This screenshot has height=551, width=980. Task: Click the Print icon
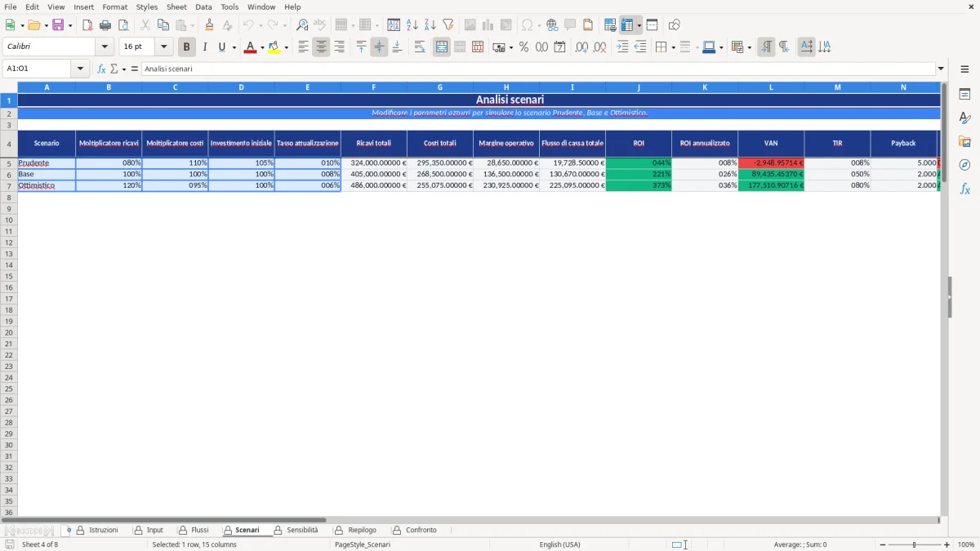(x=105, y=25)
